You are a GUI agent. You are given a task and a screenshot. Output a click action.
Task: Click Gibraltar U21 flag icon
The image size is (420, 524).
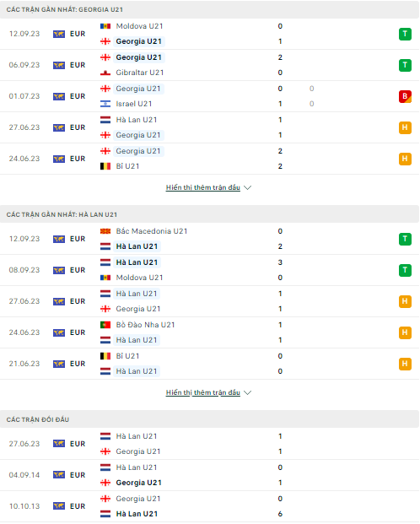105,73
